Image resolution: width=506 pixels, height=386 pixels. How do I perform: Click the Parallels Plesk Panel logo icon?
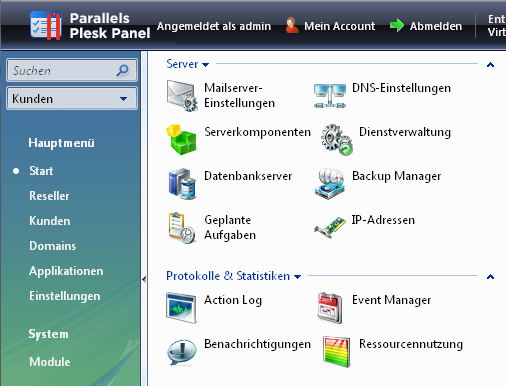point(46,26)
